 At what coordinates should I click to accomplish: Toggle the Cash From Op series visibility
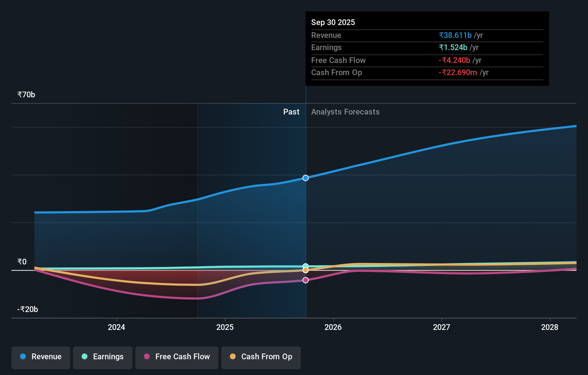[x=261, y=357]
